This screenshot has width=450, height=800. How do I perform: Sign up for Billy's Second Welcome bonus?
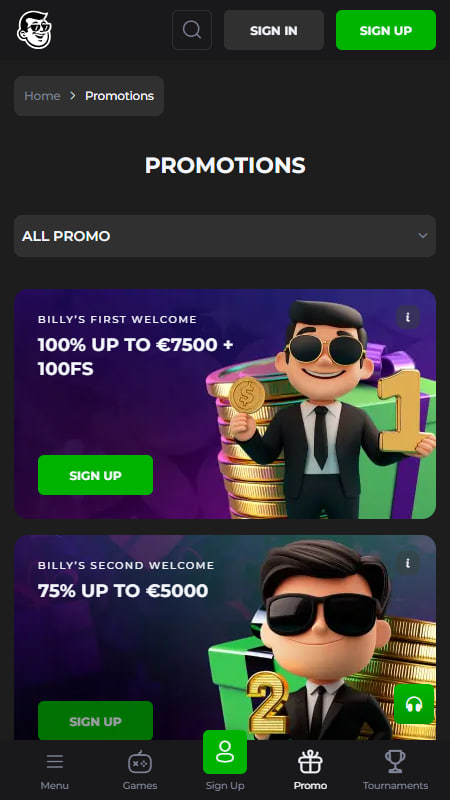click(95, 720)
